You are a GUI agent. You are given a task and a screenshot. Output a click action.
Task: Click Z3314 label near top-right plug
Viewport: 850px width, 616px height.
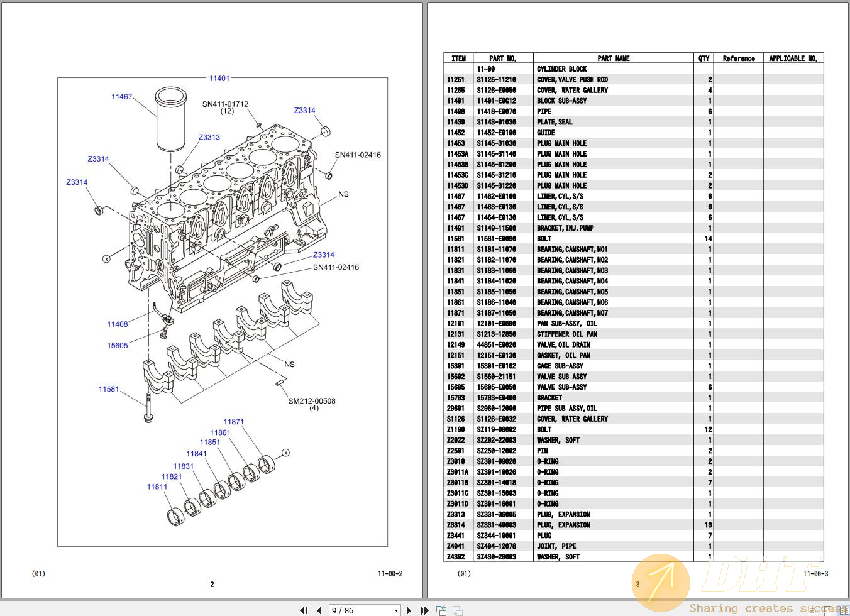coord(305,110)
